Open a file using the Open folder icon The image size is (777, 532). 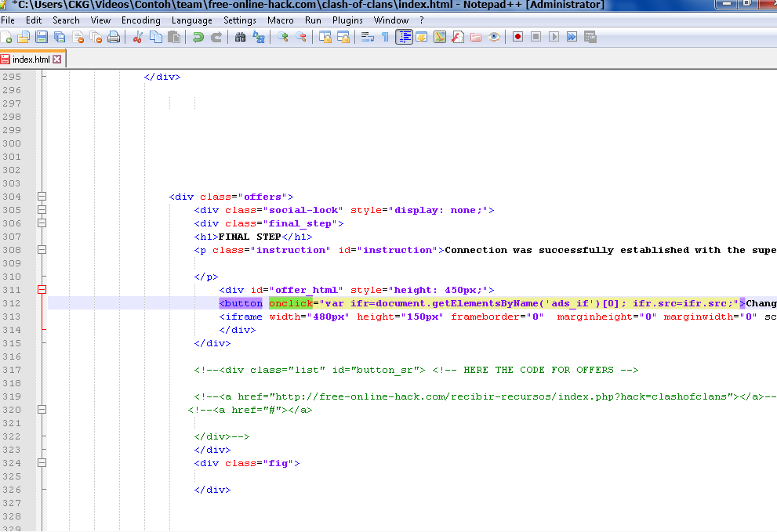point(23,37)
